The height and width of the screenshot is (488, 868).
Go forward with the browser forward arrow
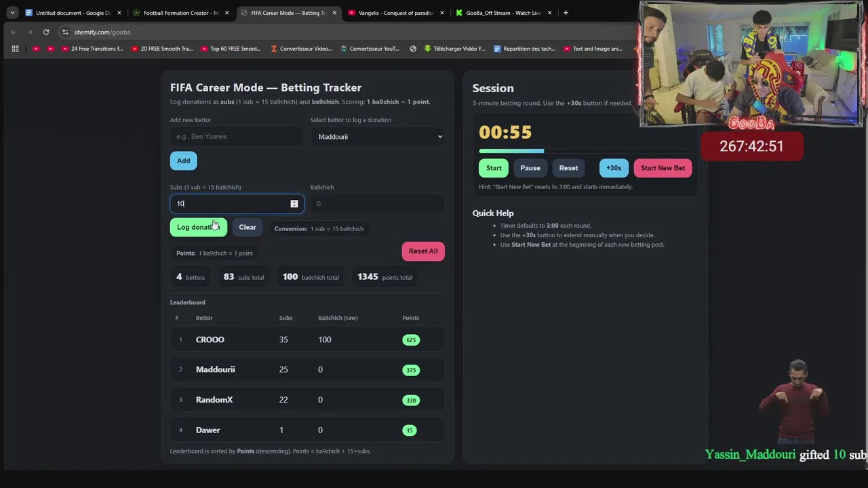pyautogui.click(x=30, y=32)
